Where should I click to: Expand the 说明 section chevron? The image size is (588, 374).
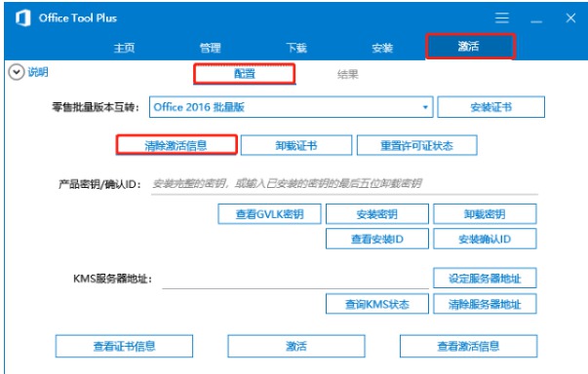coord(17,72)
